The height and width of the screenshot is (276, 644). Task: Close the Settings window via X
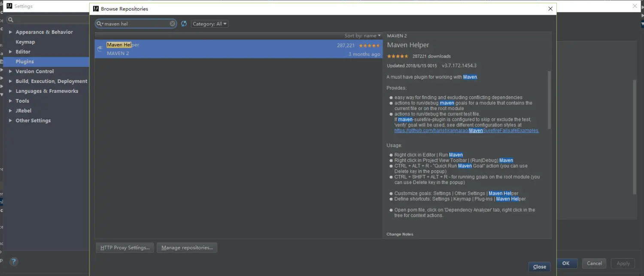point(635,6)
